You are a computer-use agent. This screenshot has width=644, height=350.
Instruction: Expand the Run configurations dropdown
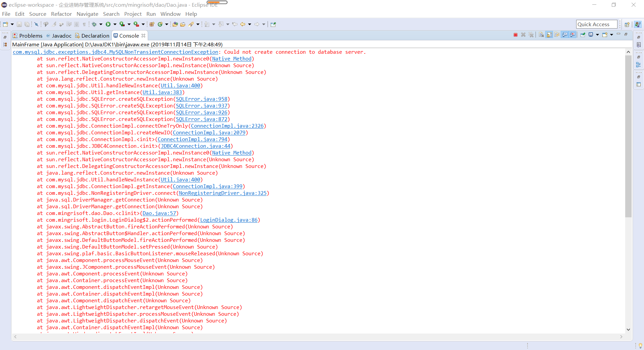(x=115, y=24)
